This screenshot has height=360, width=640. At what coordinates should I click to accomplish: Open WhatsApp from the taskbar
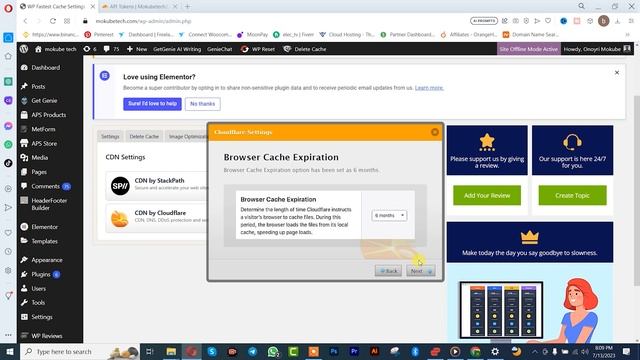coord(273,351)
